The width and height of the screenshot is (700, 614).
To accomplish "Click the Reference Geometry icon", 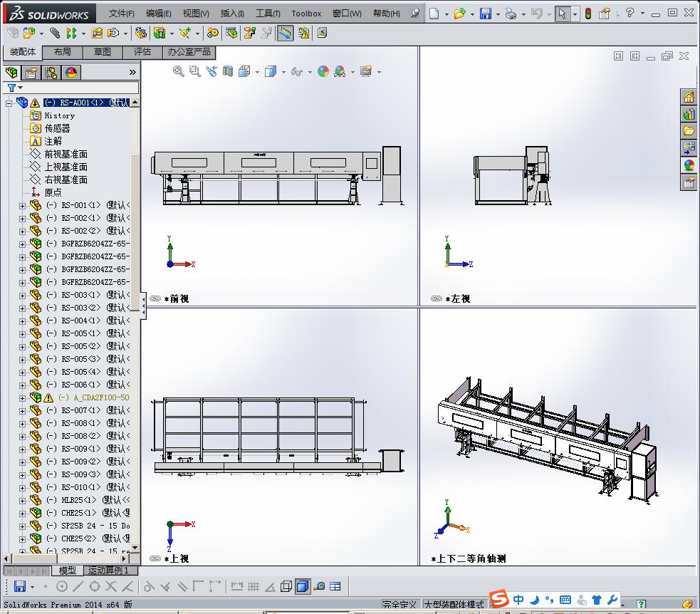I will tap(185, 33).
